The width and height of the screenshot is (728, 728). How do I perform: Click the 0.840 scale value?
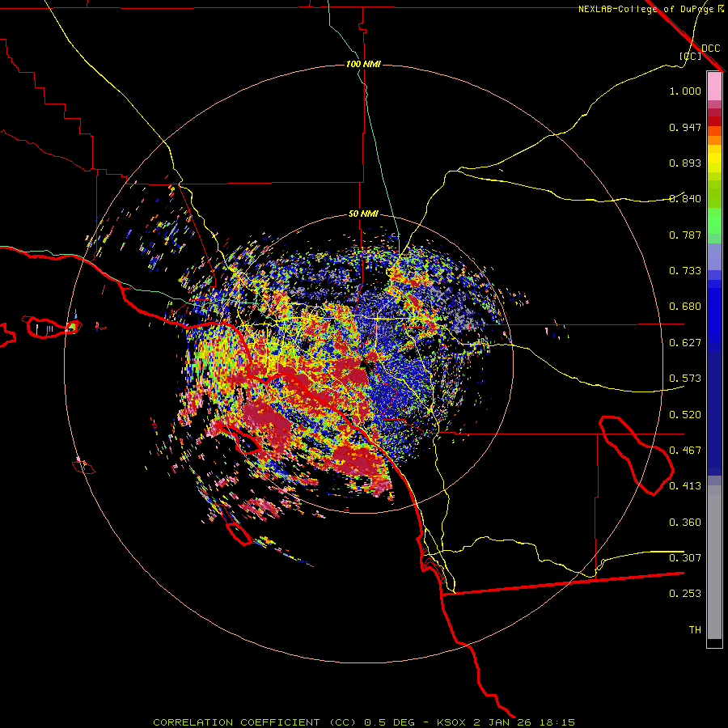685,199
